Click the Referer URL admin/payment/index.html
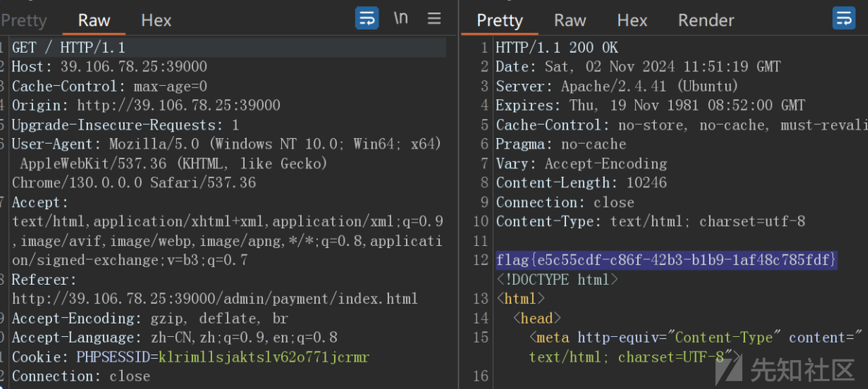This screenshot has width=868, height=389. tap(215, 299)
